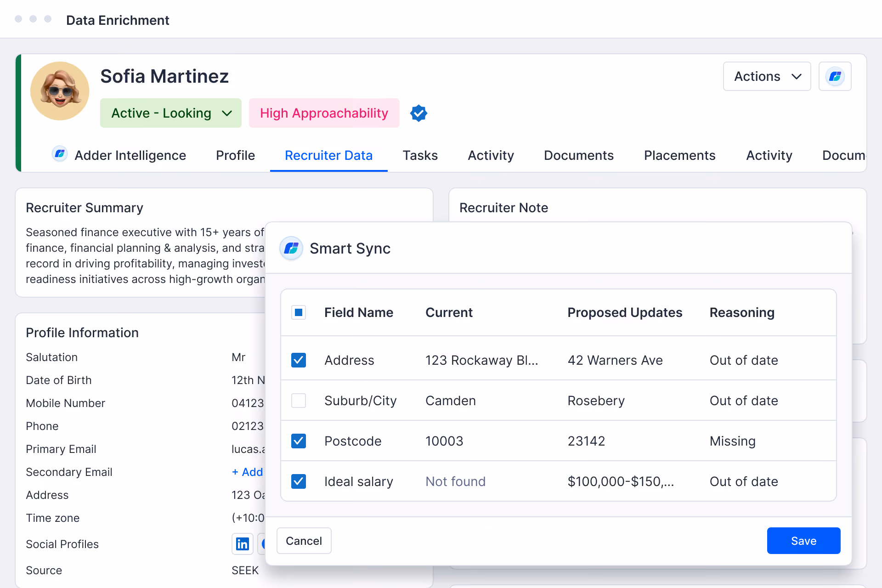
Task: Click the Rosebery proposed value
Action: [596, 401]
